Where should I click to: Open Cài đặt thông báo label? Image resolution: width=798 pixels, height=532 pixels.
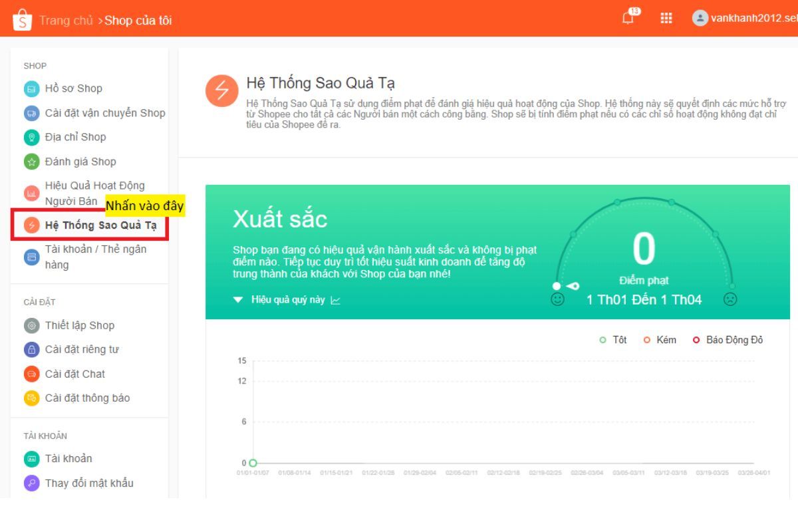tap(88, 398)
